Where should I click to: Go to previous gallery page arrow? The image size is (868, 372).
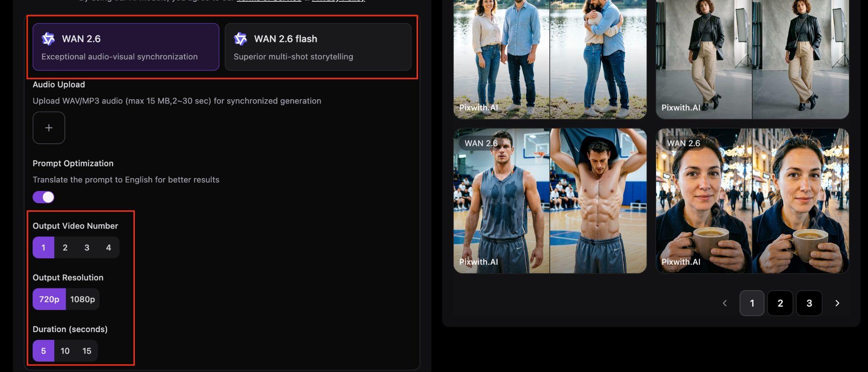click(x=725, y=303)
